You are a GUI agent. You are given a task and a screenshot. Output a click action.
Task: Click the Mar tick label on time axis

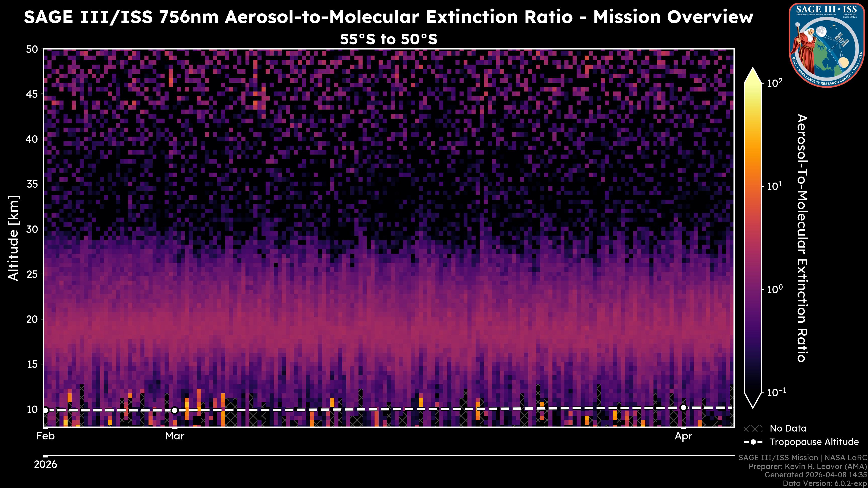(x=175, y=436)
